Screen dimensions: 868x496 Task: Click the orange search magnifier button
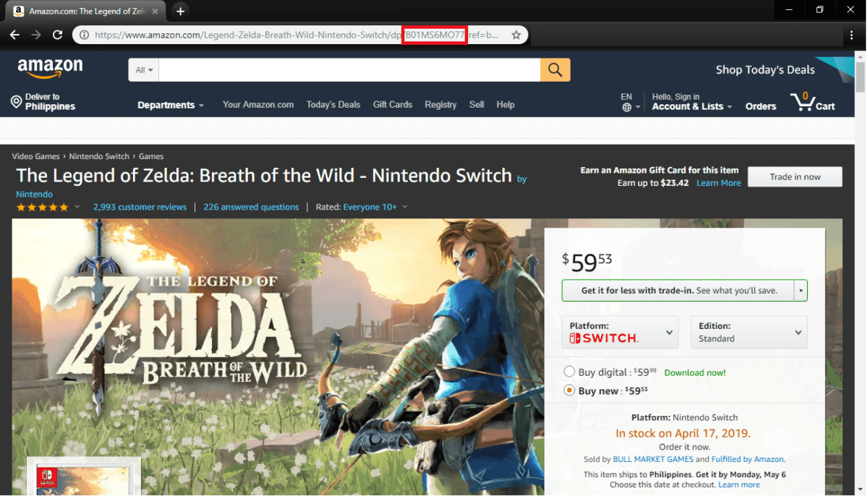click(x=555, y=69)
